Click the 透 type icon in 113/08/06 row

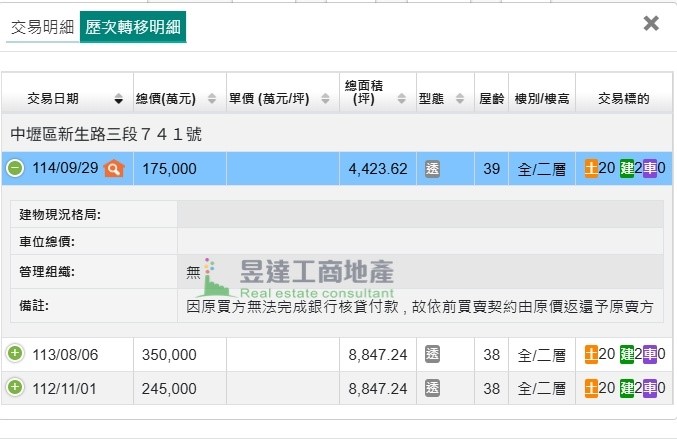click(432, 354)
